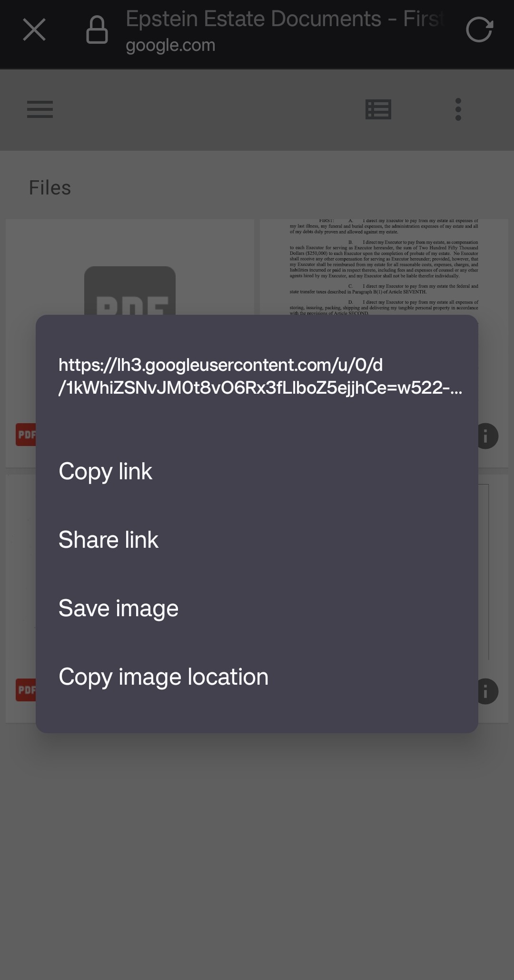
Task: Select the large gray PDF file thumbnail
Action: [130, 291]
